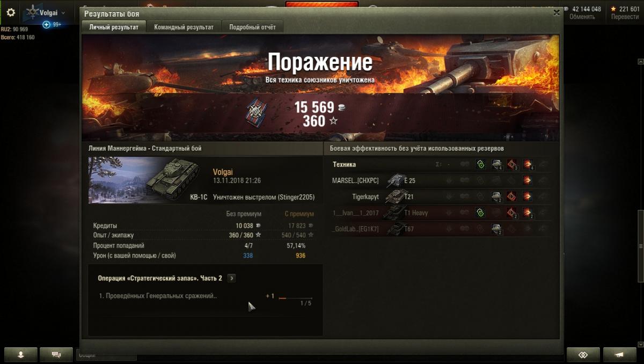This screenshot has width=644, height=364.
Task: Click the Обменять gold exchange link
Action: (582, 17)
